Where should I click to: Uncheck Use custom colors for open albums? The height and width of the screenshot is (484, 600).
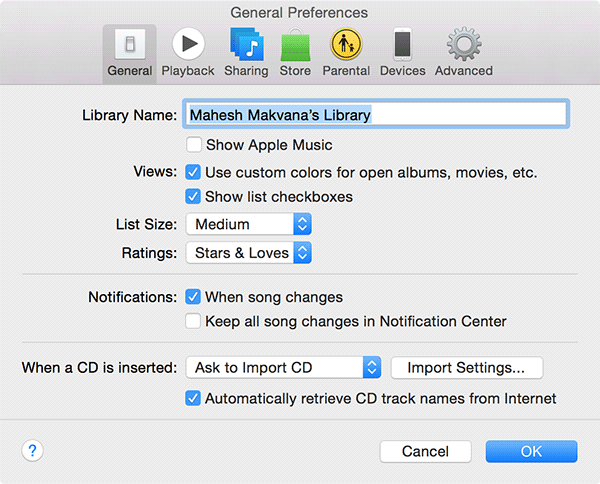pos(194,173)
